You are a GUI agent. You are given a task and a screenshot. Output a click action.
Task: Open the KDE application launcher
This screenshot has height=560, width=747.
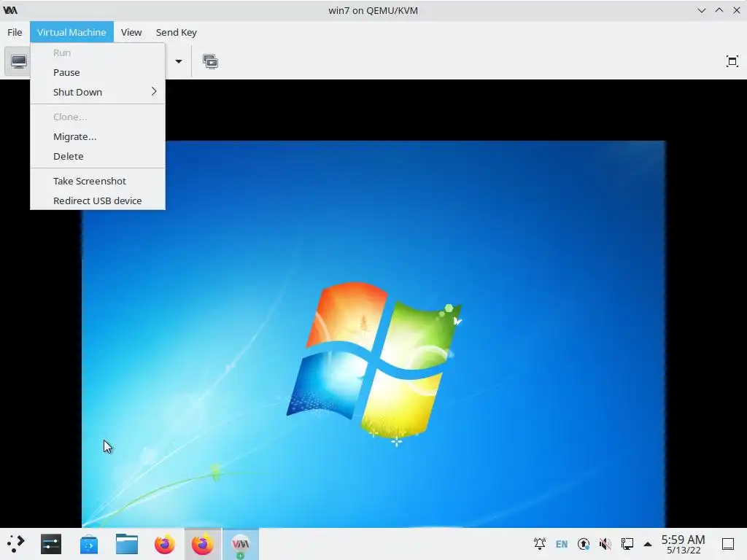point(16,544)
